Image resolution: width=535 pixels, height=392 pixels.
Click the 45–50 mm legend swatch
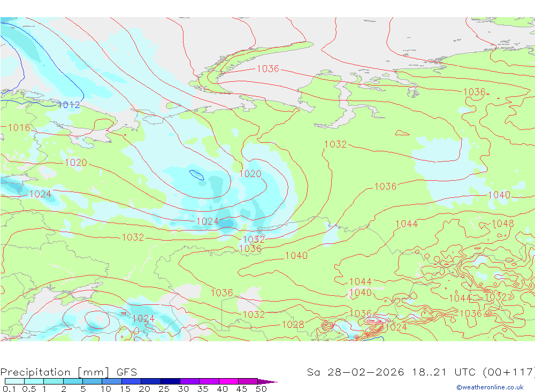[x=248, y=381]
